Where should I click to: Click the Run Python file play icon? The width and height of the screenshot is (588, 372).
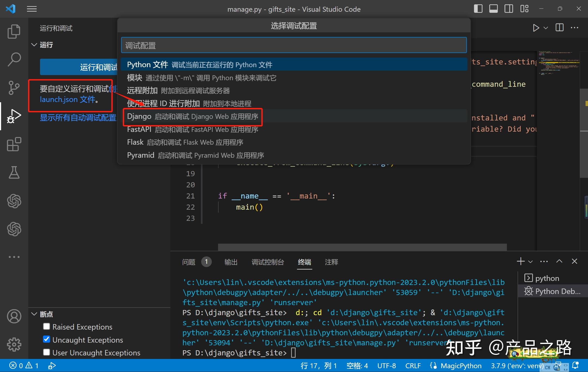pos(536,27)
